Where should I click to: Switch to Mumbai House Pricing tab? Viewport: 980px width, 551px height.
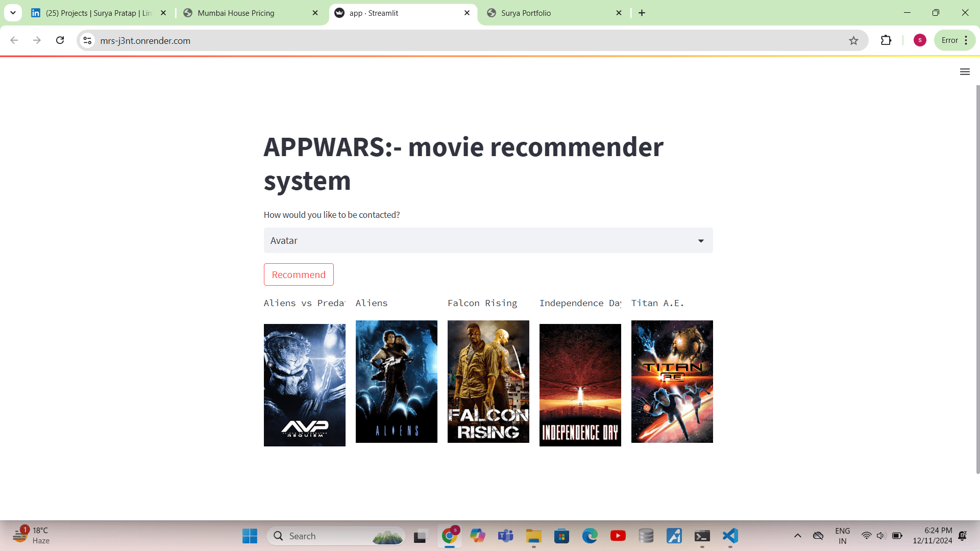pos(236,13)
